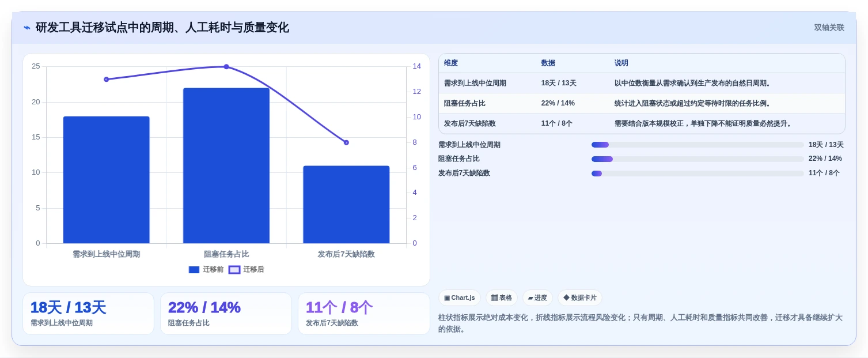The image size is (868, 358).
Task: Click table cell 需求到上线中位周期
Action: point(475,83)
